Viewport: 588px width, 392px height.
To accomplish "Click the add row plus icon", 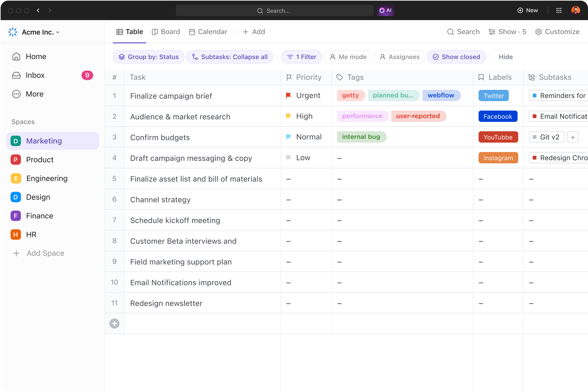I will tap(114, 324).
